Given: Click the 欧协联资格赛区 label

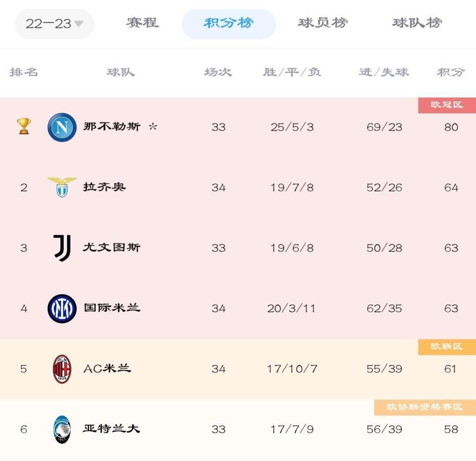Looking at the screenshot, I should tap(425, 407).
